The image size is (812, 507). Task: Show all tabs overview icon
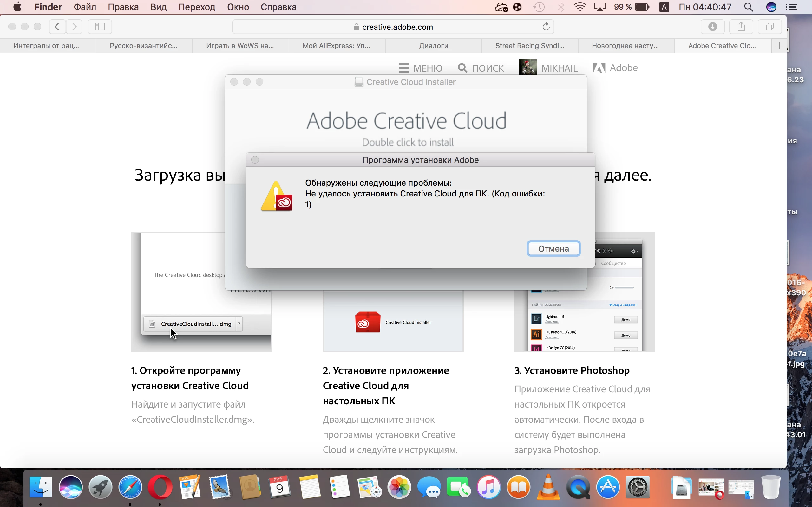[770, 27]
